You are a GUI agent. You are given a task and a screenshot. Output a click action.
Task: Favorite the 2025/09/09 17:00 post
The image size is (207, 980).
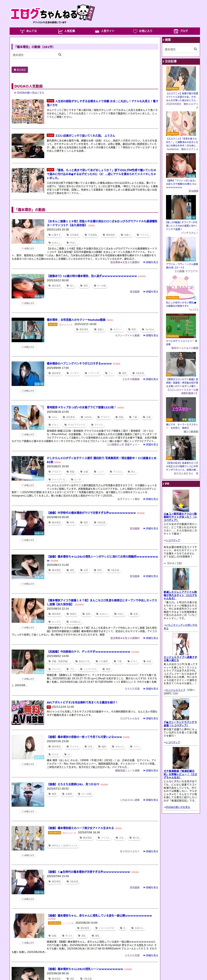coord(28,390)
